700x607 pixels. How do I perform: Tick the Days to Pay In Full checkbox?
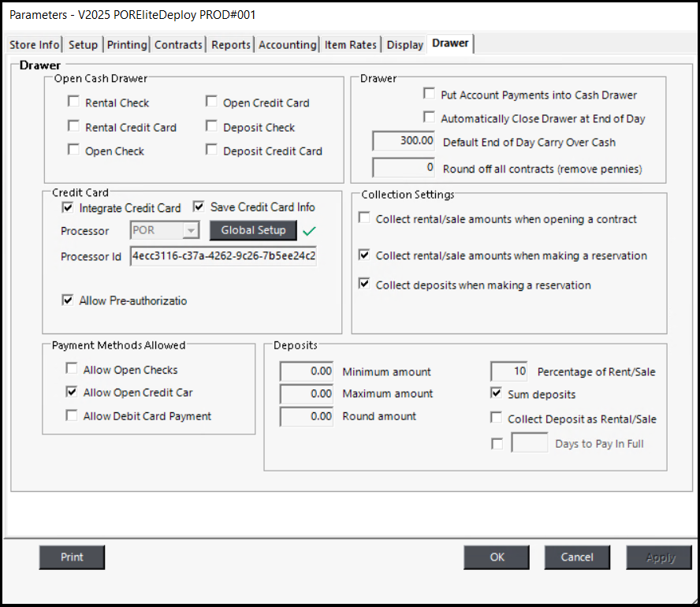[497, 444]
